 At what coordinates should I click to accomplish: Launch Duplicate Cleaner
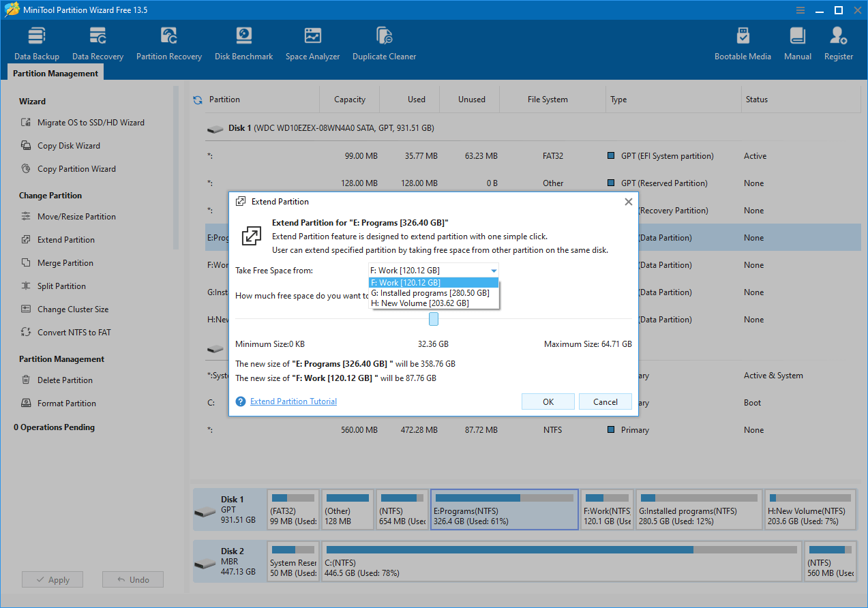[384, 44]
